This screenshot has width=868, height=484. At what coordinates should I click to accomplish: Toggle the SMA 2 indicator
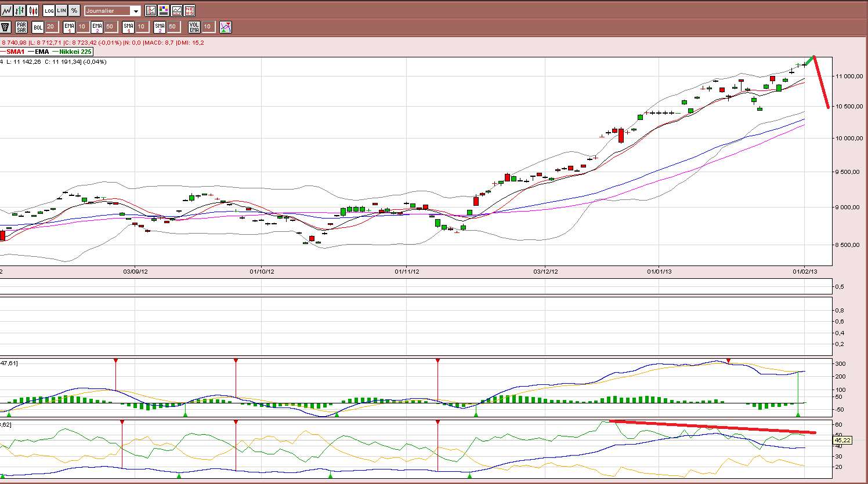click(x=160, y=27)
